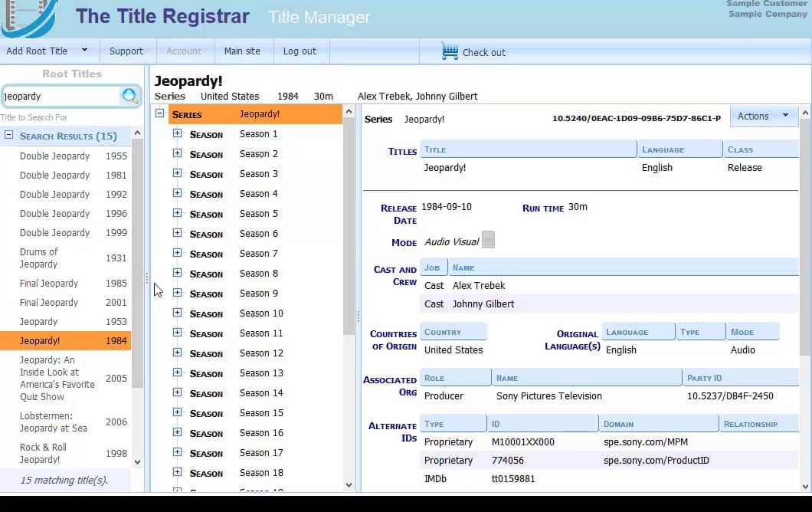
Task: Expand Season 8 node
Action: (x=177, y=273)
